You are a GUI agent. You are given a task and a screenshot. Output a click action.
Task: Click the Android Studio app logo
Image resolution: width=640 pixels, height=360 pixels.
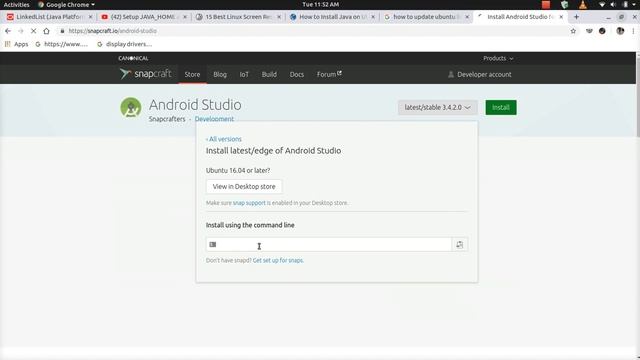click(x=131, y=107)
